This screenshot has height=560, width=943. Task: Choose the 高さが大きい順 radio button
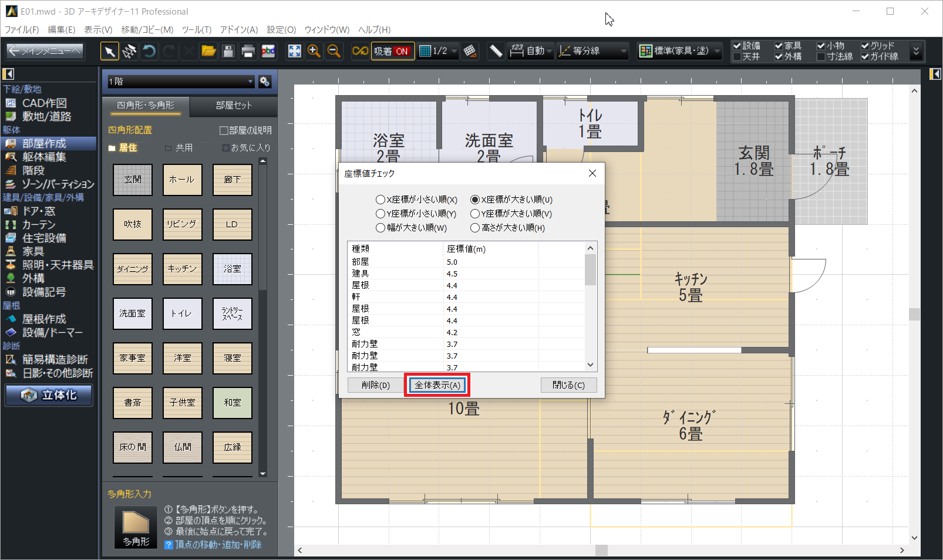click(475, 228)
